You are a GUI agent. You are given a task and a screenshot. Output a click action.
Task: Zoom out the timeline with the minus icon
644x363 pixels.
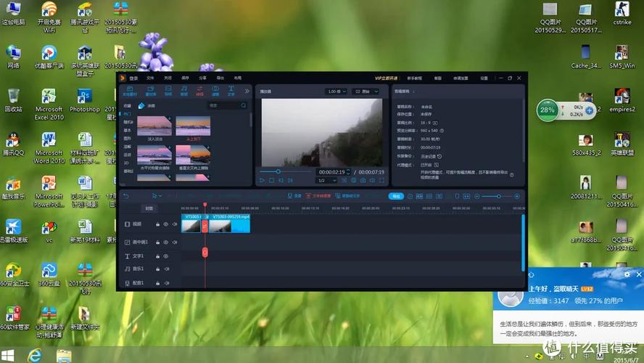click(477, 197)
